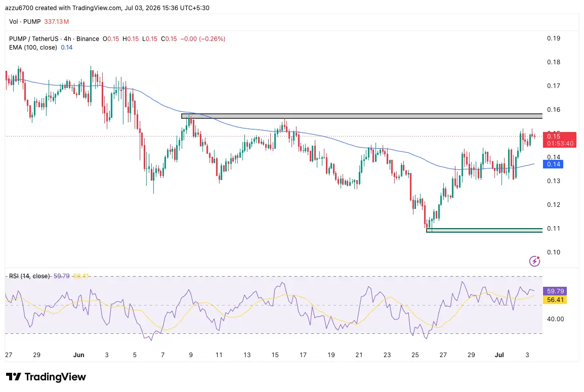Click the 40.00 RSI axis label
The height and width of the screenshot is (392, 584).
click(555, 319)
